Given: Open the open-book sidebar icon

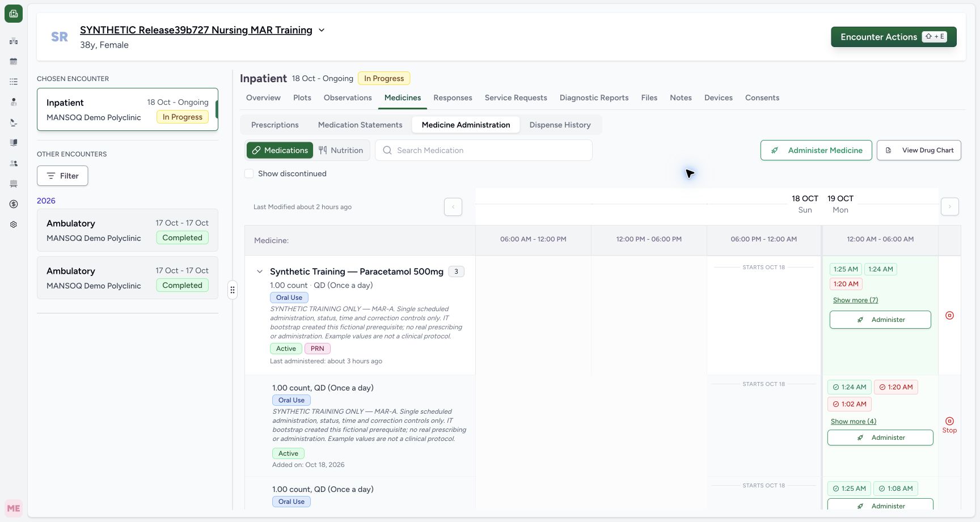Looking at the screenshot, I should 14,143.
